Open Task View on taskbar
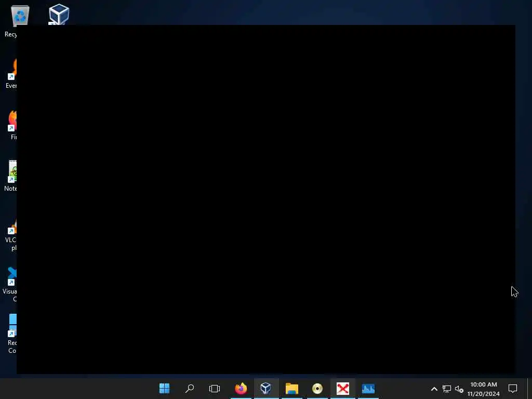Image resolution: width=532 pixels, height=399 pixels. (215, 388)
